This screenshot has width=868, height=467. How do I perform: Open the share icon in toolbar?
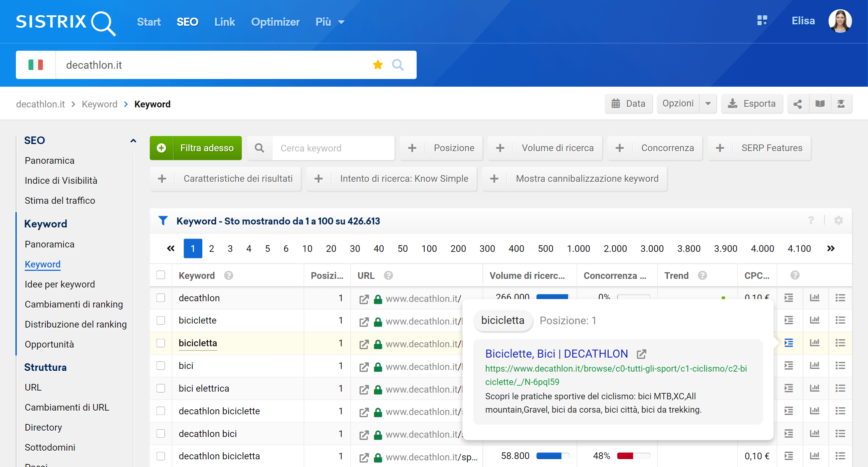798,104
